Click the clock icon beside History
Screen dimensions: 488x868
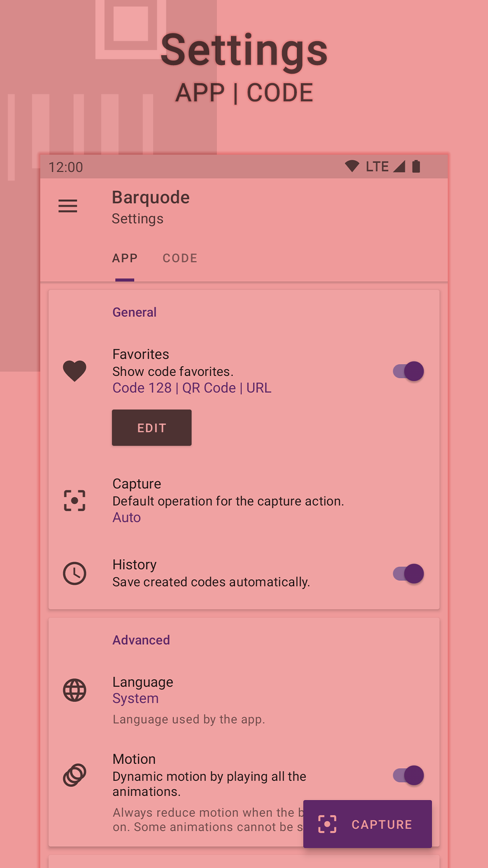[x=74, y=573]
